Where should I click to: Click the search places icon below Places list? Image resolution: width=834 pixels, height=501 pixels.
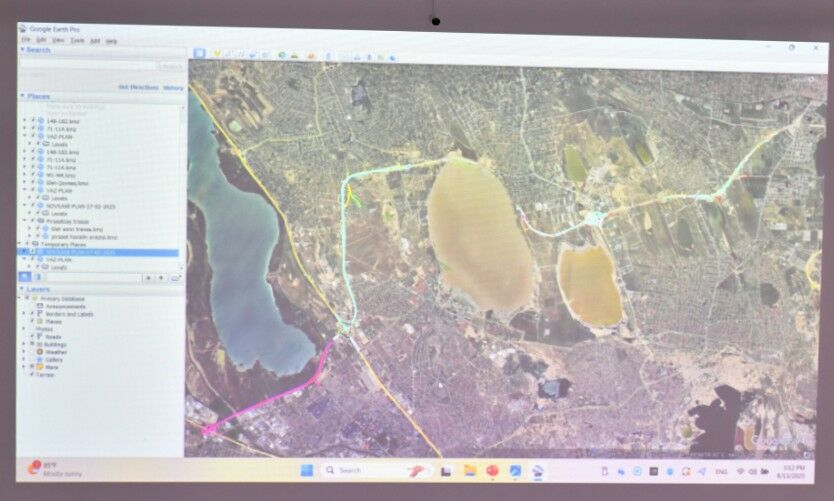pos(27,276)
